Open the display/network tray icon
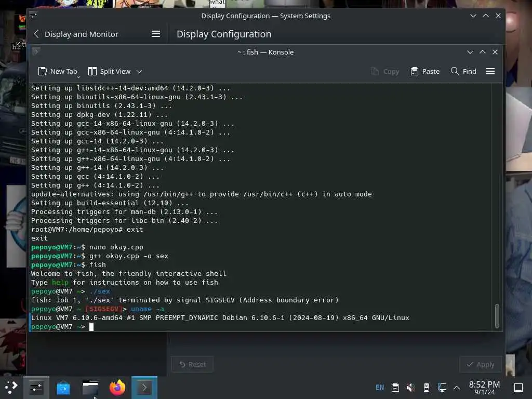Screen dimensions: 532x399 (442, 388)
